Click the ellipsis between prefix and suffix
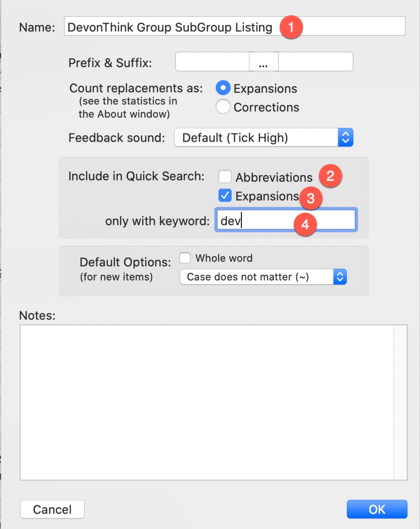The image size is (420, 529). (x=264, y=62)
